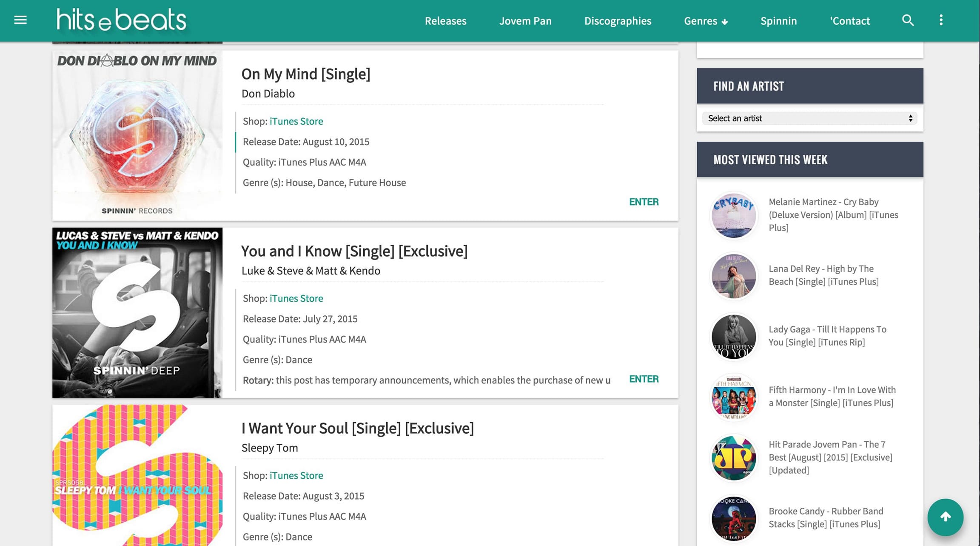Expand the Genres dropdown menu
The width and height of the screenshot is (980, 546).
click(x=705, y=20)
